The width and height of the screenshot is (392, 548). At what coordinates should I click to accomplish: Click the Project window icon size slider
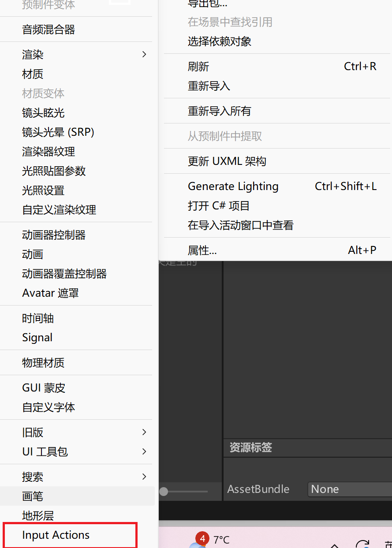[183, 491]
